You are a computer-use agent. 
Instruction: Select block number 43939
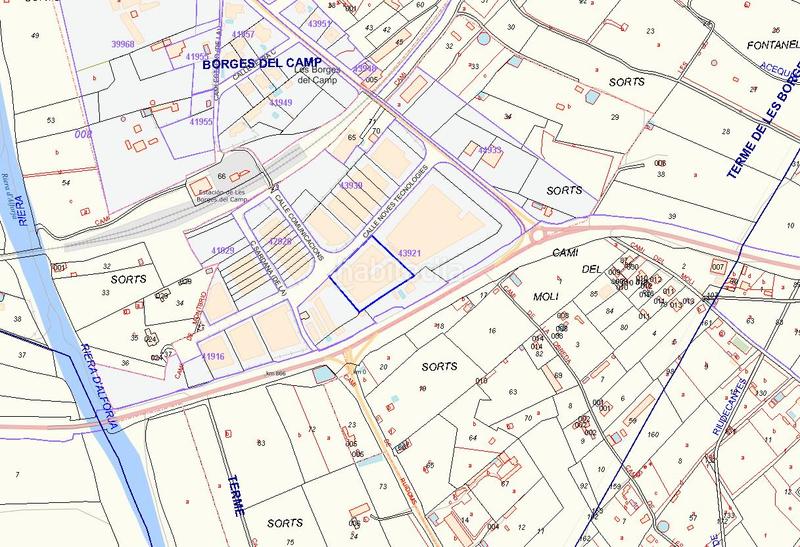351,186
